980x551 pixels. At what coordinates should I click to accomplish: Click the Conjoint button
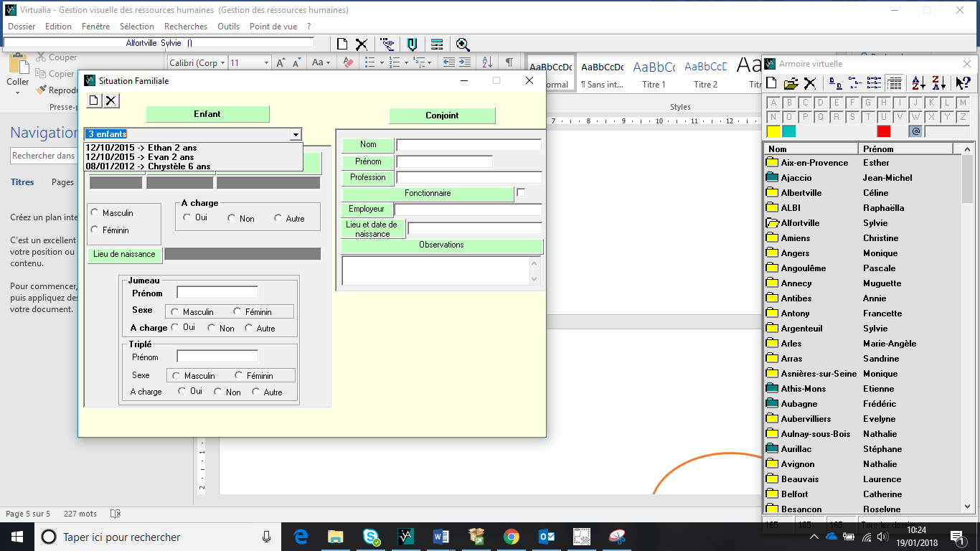pos(442,116)
